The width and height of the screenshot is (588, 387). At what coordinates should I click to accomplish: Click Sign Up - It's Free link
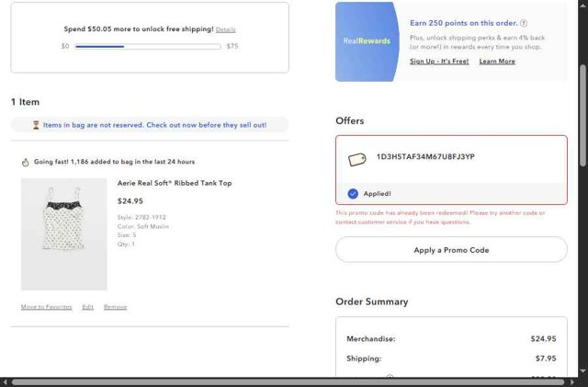(439, 62)
